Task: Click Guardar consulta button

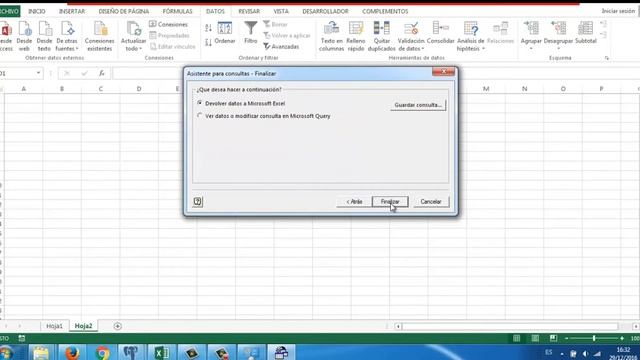Action: (418, 105)
